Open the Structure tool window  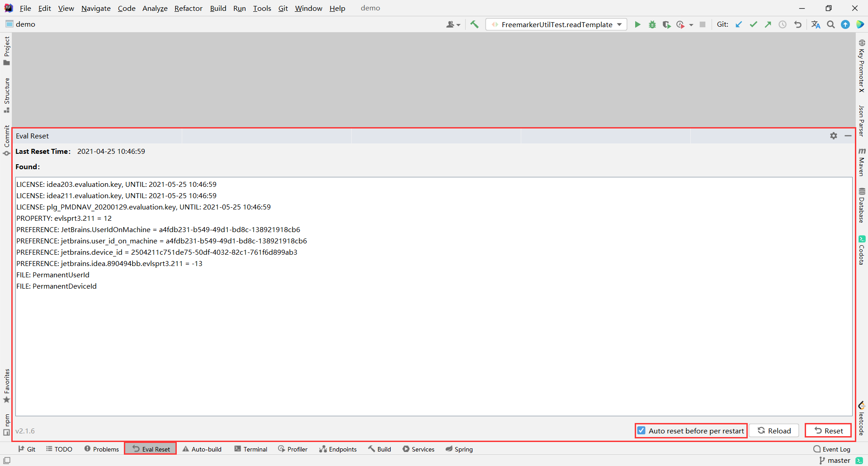pyautogui.click(x=7, y=95)
